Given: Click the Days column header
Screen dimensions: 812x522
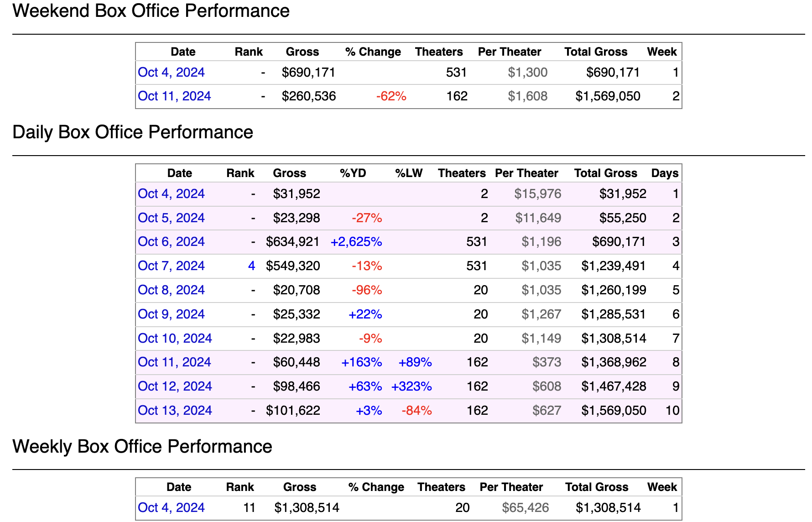Looking at the screenshot, I should tap(665, 173).
